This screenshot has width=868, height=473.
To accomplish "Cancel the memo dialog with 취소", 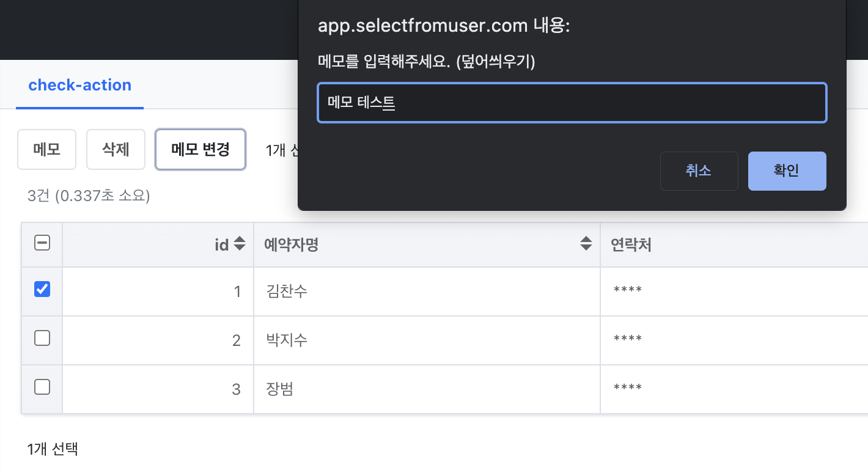I will [699, 171].
